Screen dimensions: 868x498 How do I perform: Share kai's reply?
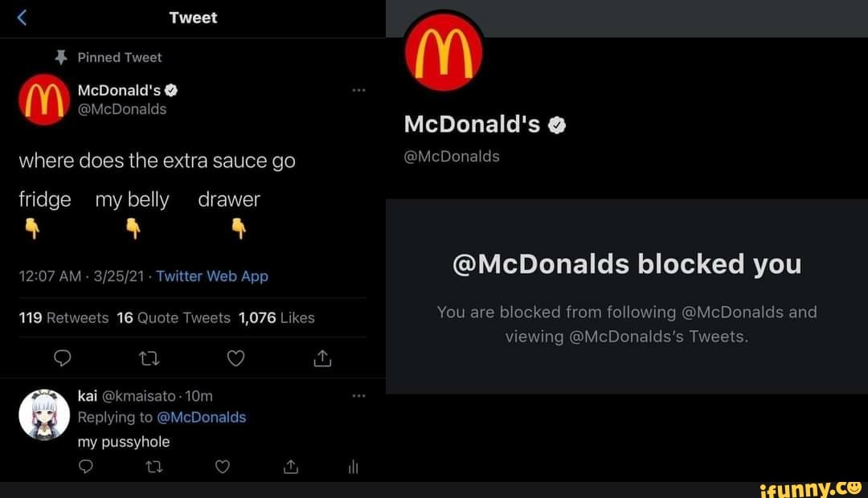(x=292, y=467)
